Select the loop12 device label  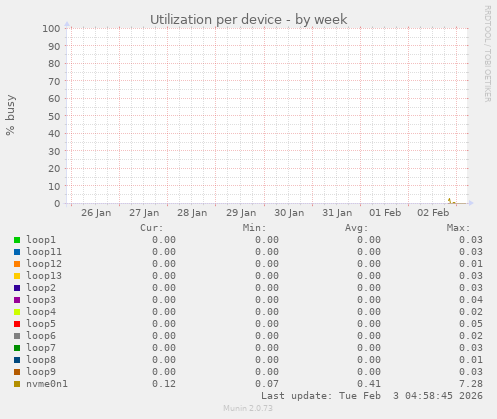pyautogui.click(x=44, y=264)
